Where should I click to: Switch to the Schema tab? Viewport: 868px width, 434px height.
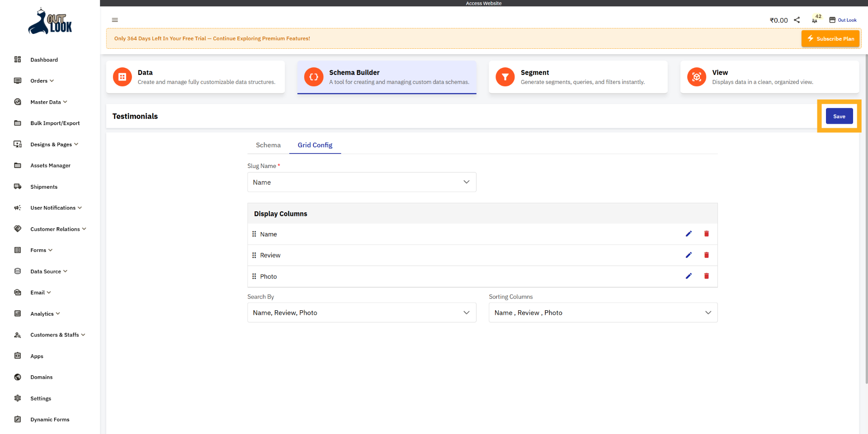click(268, 145)
